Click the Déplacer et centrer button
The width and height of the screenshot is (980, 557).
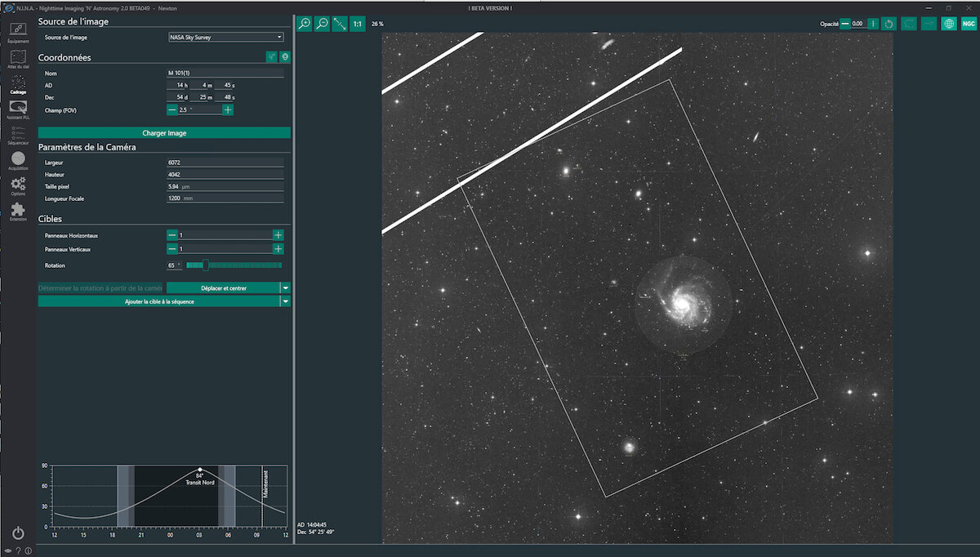223,287
